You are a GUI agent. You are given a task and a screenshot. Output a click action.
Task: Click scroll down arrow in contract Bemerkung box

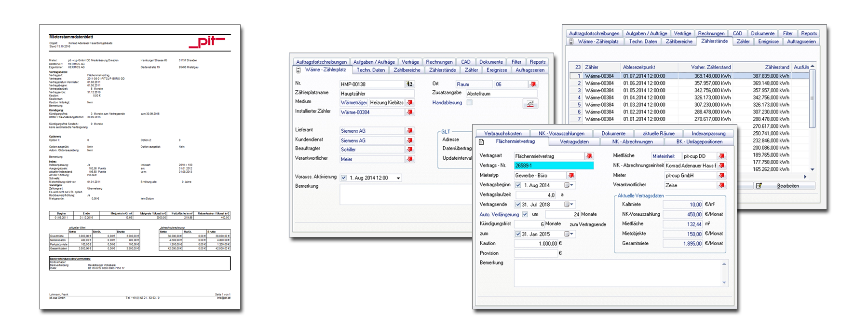tap(724, 283)
